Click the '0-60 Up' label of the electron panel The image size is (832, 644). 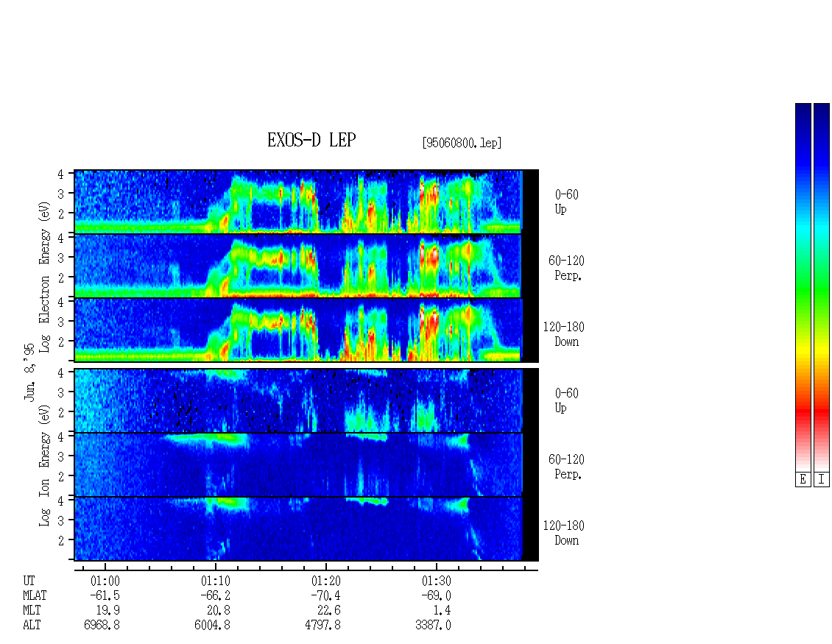(x=566, y=202)
